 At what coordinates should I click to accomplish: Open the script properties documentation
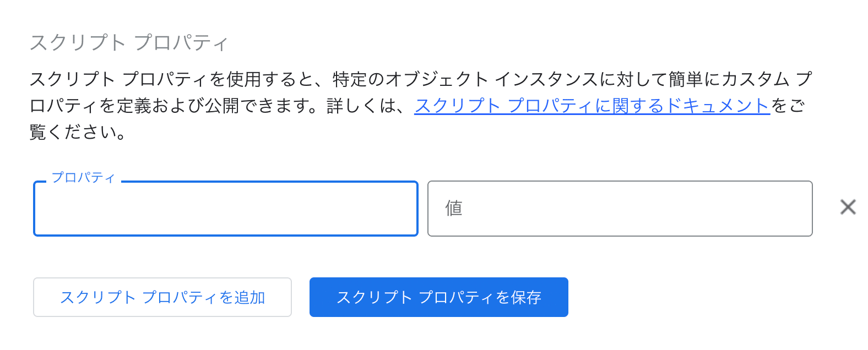pos(592,106)
